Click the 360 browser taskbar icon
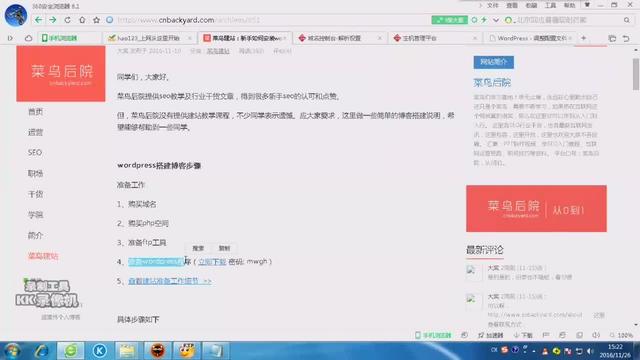The image size is (640, 360). [x=70, y=351]
